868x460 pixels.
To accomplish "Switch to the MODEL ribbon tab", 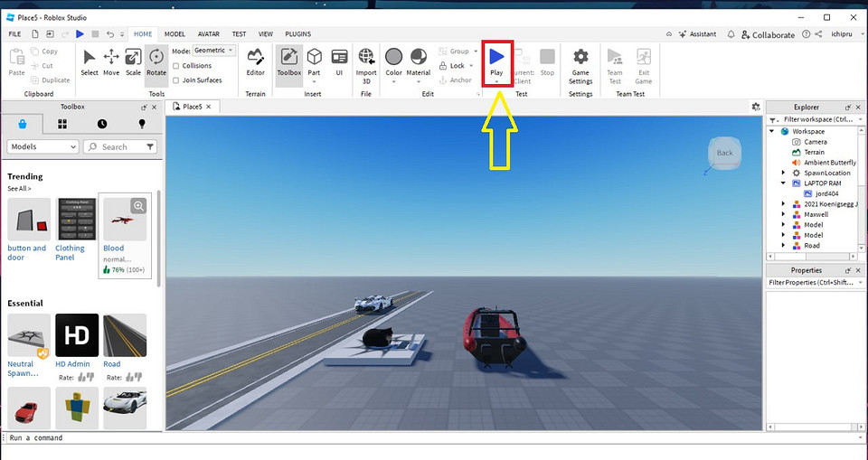I will (175, 33).
